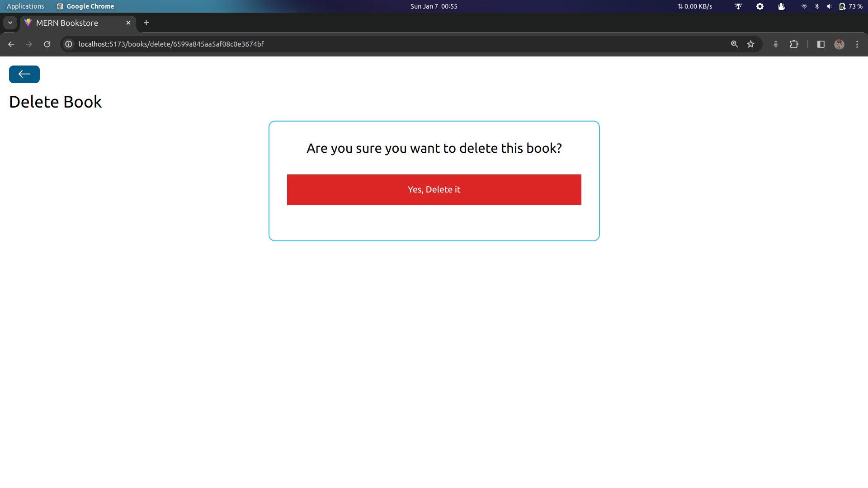
Task: Reload the current page
Action: coord(47,44)
